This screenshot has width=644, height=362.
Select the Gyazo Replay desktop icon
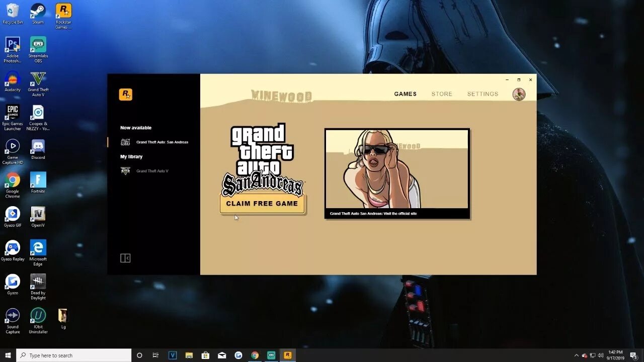click(13, 250)
